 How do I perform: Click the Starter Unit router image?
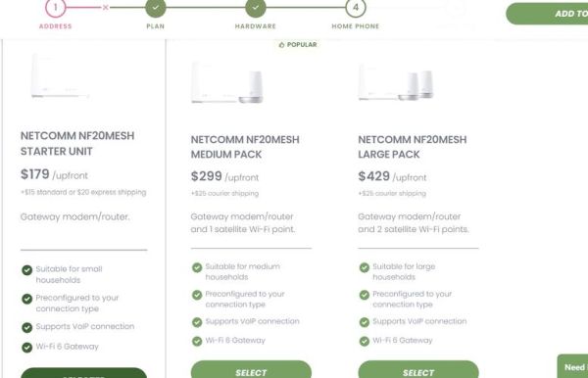pos(60,76)
